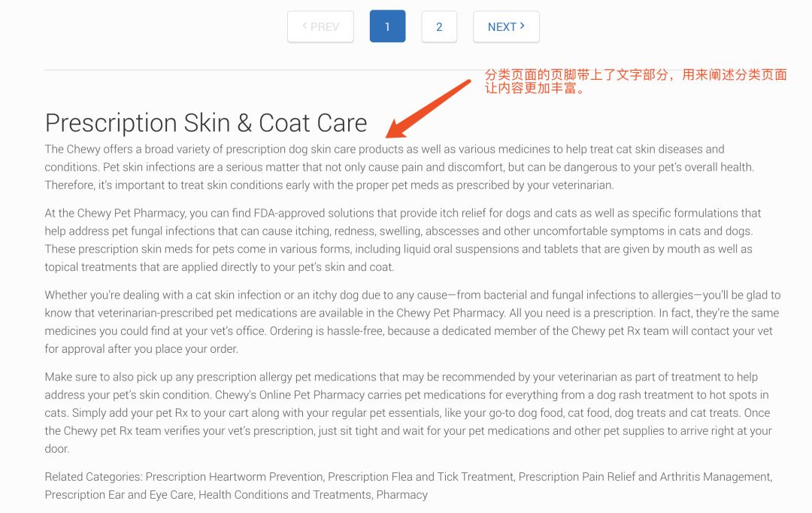The width and height of the screenshot is (812, 513).
Task: Click the chevron arrow in NEXT button
Action: pyautogui.click(x=522, y=26)
